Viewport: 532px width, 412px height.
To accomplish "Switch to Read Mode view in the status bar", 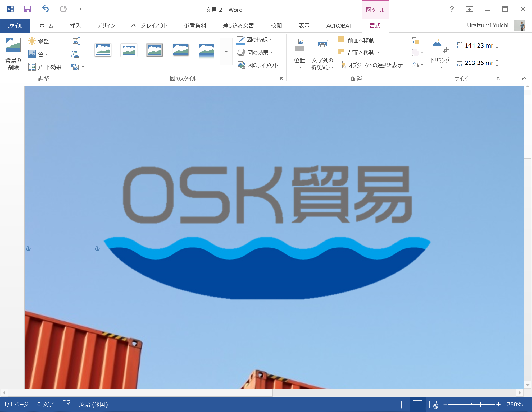I will 401,404.
